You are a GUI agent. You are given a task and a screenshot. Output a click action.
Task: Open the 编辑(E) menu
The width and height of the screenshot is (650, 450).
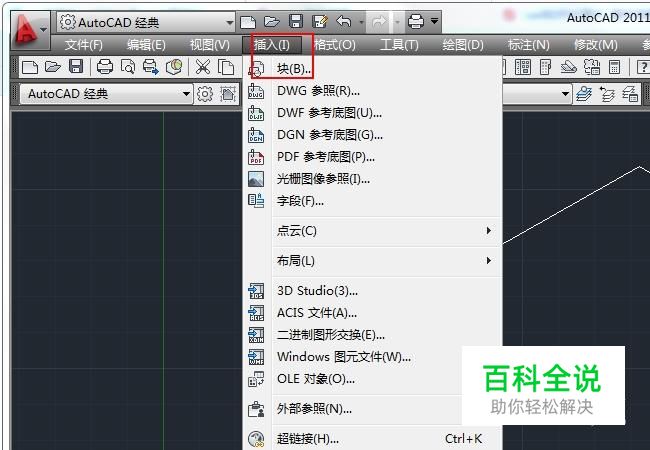(x=146, y=44)
